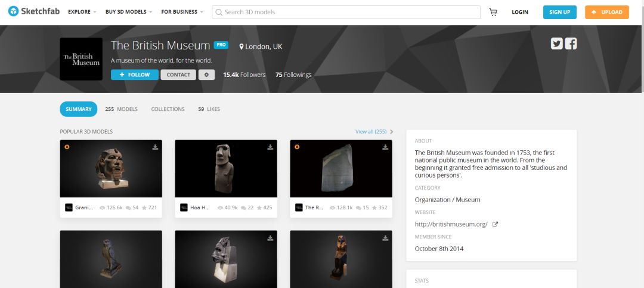644x288 pixels.
Task: Click the external link icon next to britishmuseum.org
Action: pyautogui.click(x=495, y=224)
